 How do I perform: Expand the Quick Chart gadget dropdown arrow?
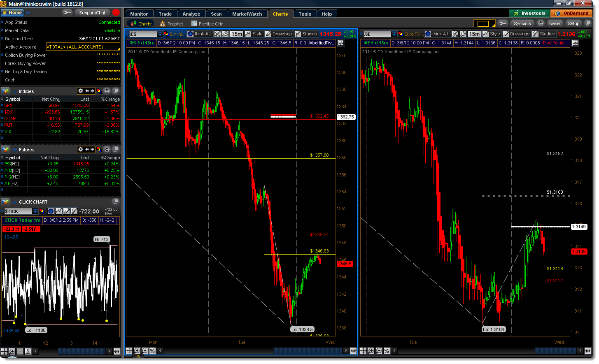[15, 202]
